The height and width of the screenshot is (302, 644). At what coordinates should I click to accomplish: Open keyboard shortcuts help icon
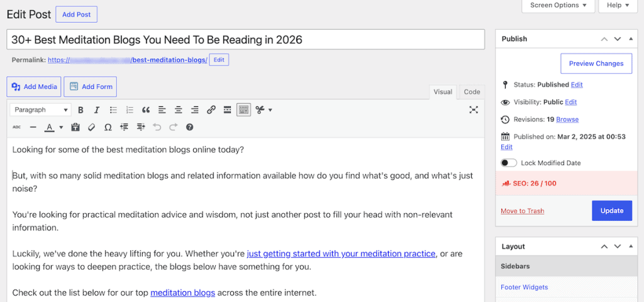tap(189, 127)
